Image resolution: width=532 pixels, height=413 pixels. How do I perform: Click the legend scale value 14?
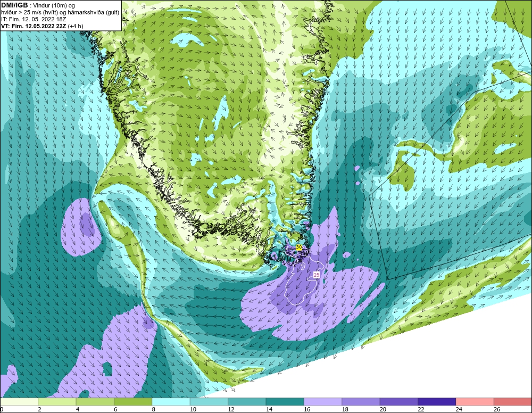tap(269, 409)
